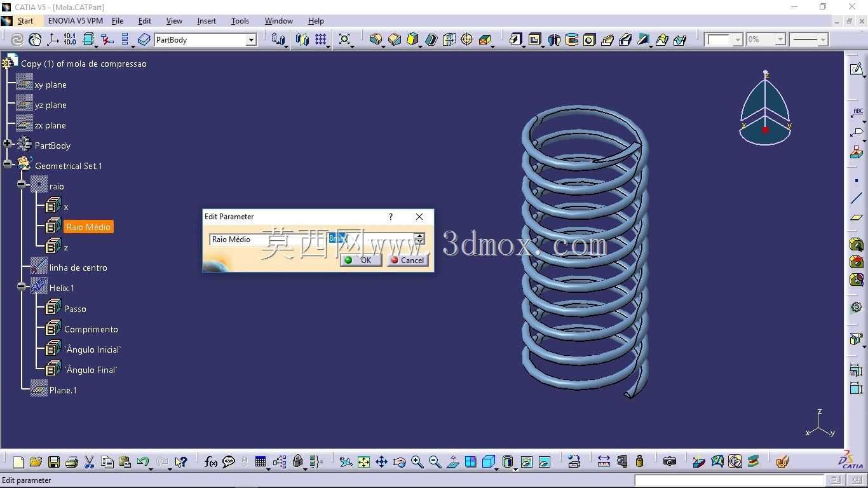This screenshot has height=488, width=868.
Task: Open the Help menu
Action: 316,21
